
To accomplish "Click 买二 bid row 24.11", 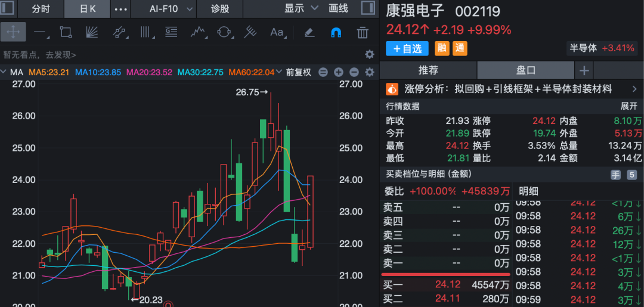I will [446, 299].
